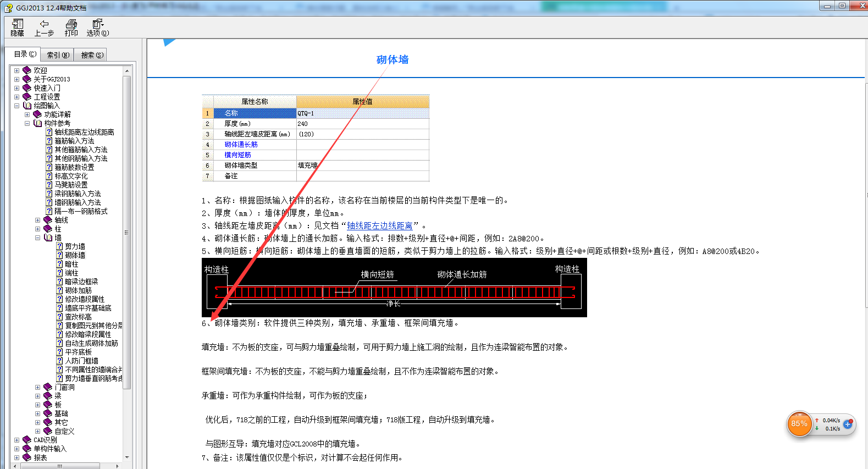Image resolution: width=868 pixels, height=469 pixels.
Task: Select the 人防门框墙 topic
Action: tap(81, 361)
